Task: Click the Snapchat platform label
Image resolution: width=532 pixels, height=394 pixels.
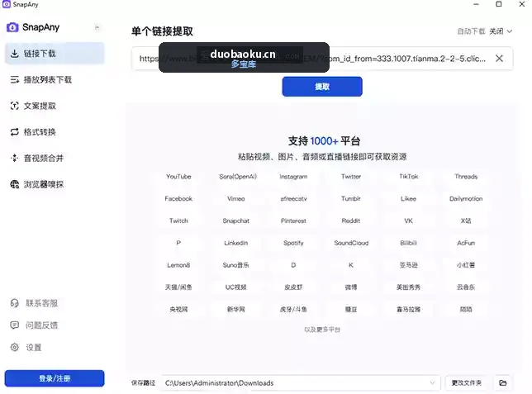Action: (235, 221)
